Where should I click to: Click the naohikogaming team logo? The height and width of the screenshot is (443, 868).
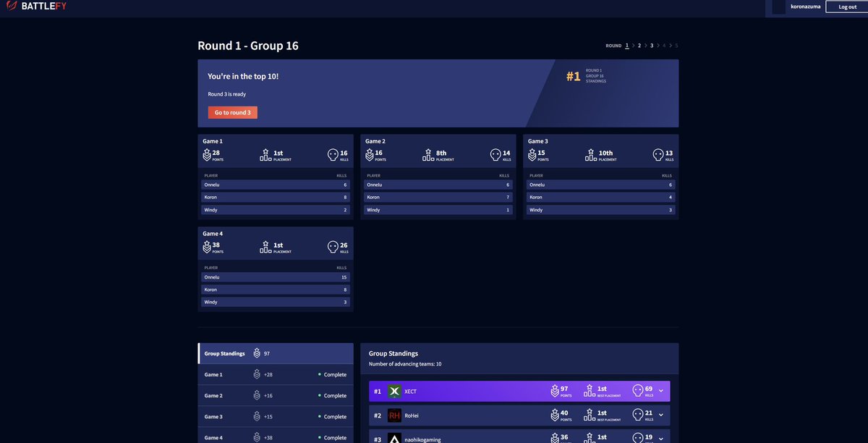394,439
